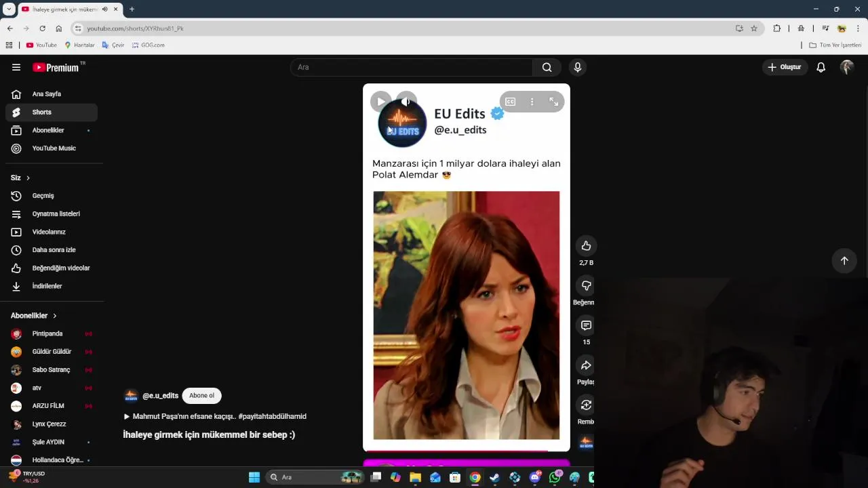Dislike the Short with thumbs down
Viewport: 868px width, 488px height.
tap(586, 285)
